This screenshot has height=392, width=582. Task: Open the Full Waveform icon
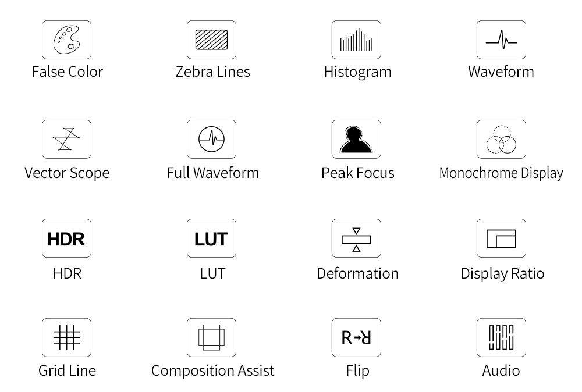point(211,139)
